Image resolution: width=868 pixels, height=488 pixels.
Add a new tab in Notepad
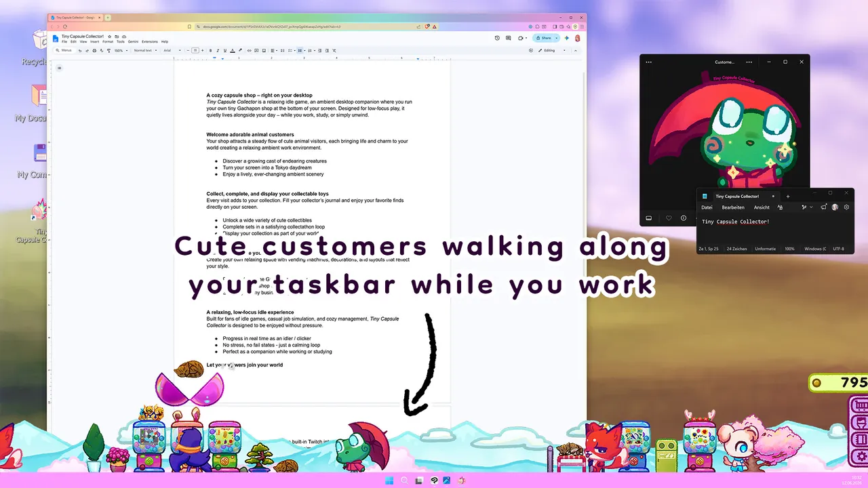[x=788, y=197]
